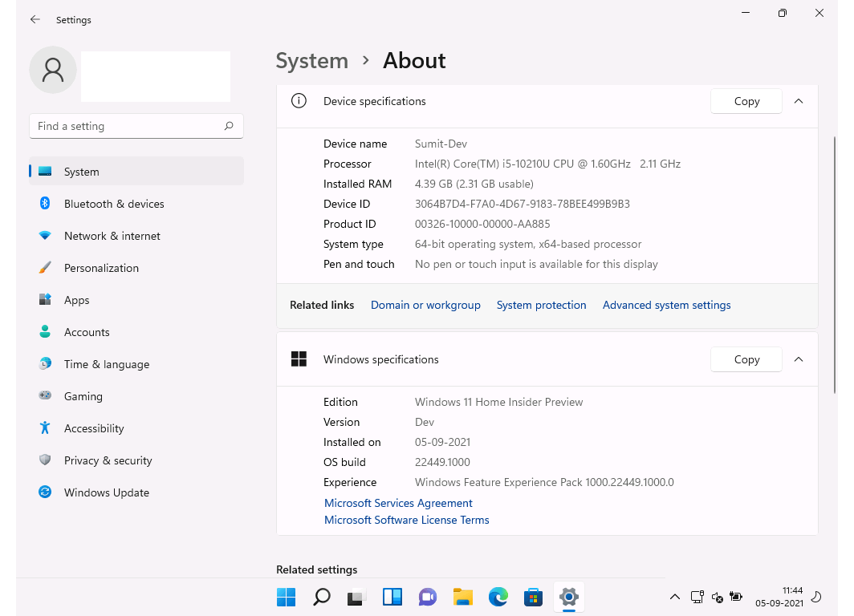This screenshot has height=616, width=854.
Task: Click the Apps icon in the sidebar
Action: pos(45,300)
